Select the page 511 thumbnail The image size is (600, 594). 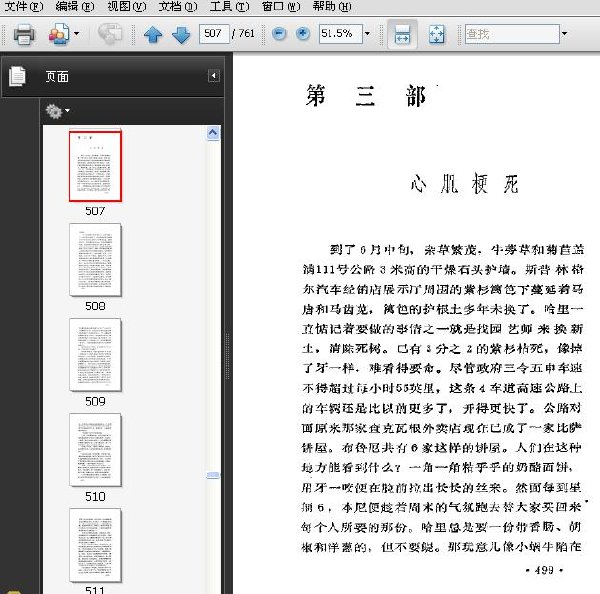95,545
